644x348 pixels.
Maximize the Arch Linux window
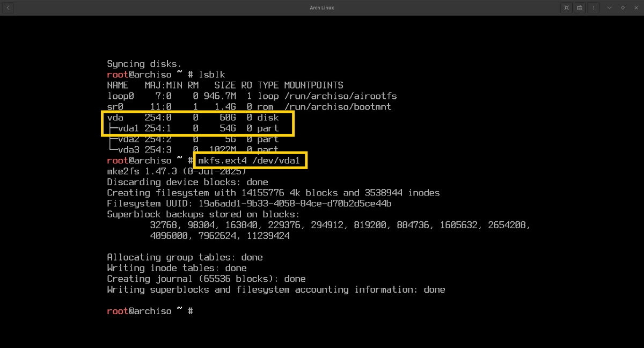coord(623,8)
